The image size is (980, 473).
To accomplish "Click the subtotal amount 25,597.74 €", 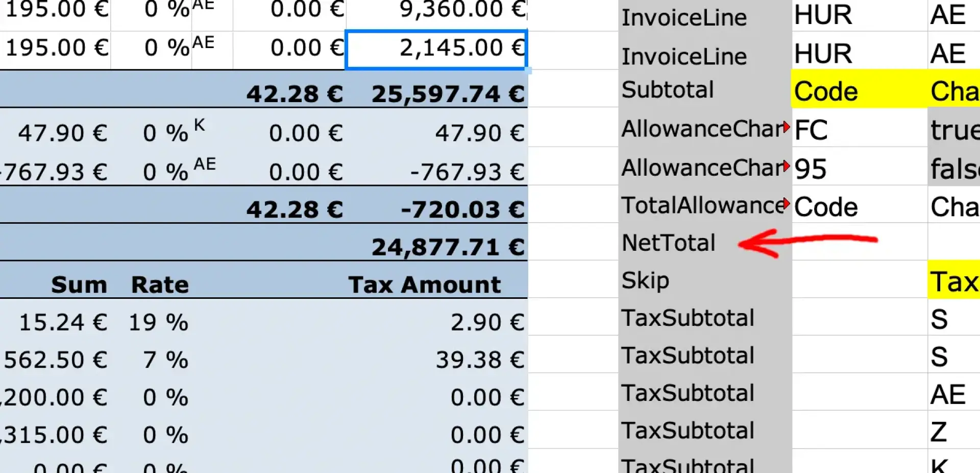I will 448,94.
